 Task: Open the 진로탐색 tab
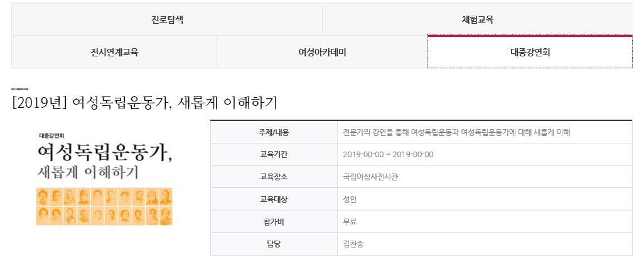point(167,19)
